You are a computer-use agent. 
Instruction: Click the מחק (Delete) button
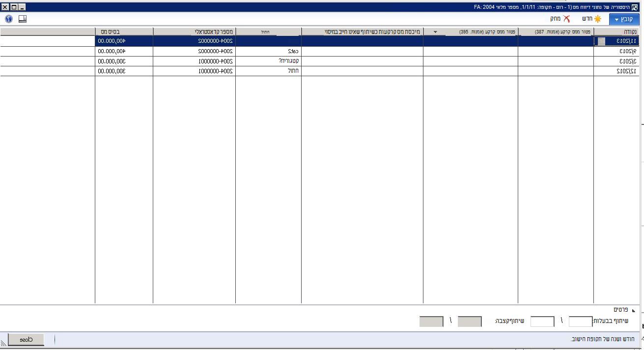pyautogui.click(x=560, y=19)
